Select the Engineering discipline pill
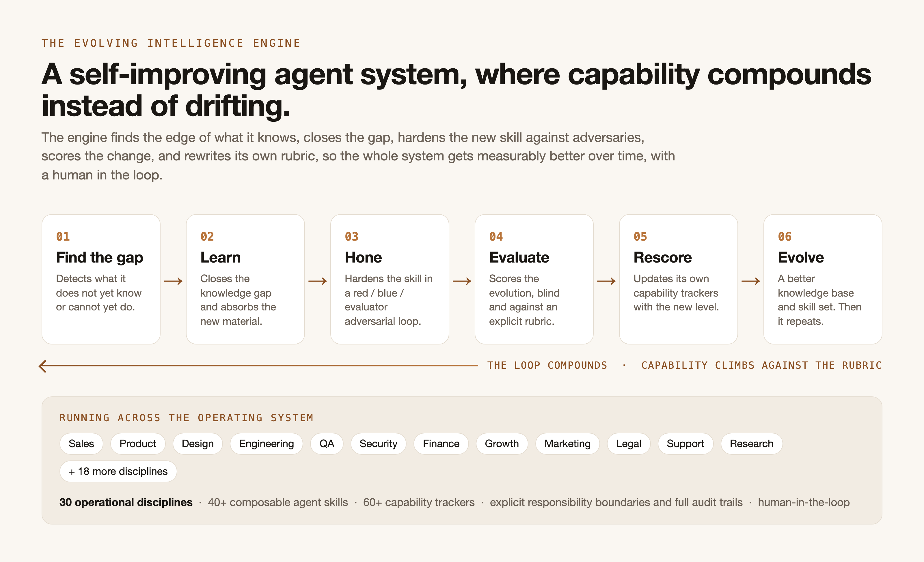Screen dimensions: 924x562 coord(266,444)
